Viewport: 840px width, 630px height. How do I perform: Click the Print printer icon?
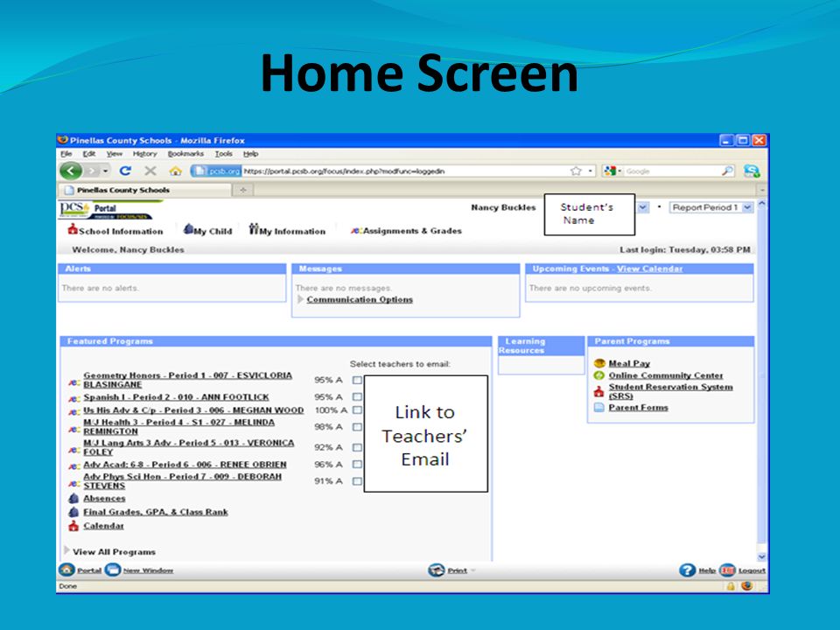(437, 570)
